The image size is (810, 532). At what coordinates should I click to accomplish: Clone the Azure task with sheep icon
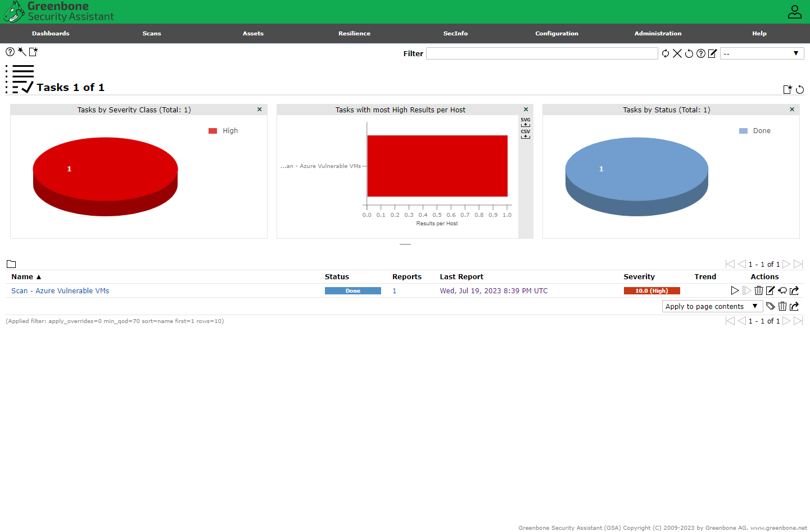[x=782, y=290]
